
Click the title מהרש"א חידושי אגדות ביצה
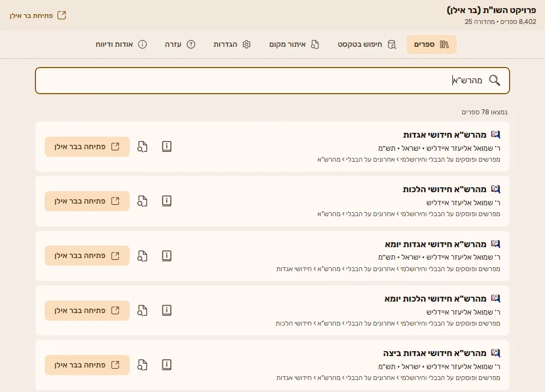point(435,353)
